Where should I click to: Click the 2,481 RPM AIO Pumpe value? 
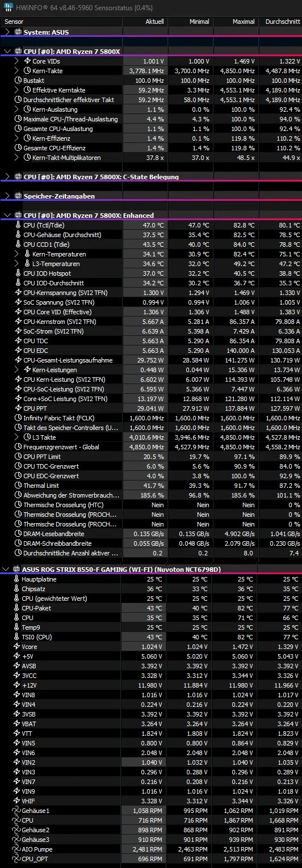click(x=149, y=849)
